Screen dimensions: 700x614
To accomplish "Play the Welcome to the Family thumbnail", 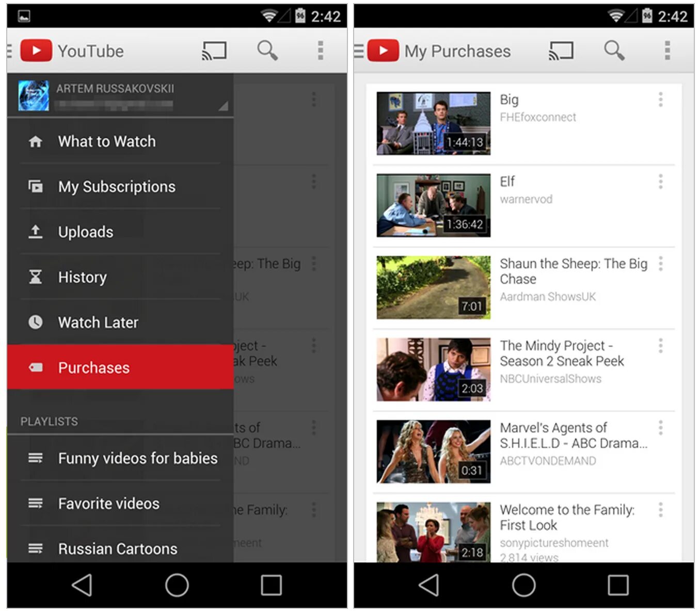I will point(434,532).
